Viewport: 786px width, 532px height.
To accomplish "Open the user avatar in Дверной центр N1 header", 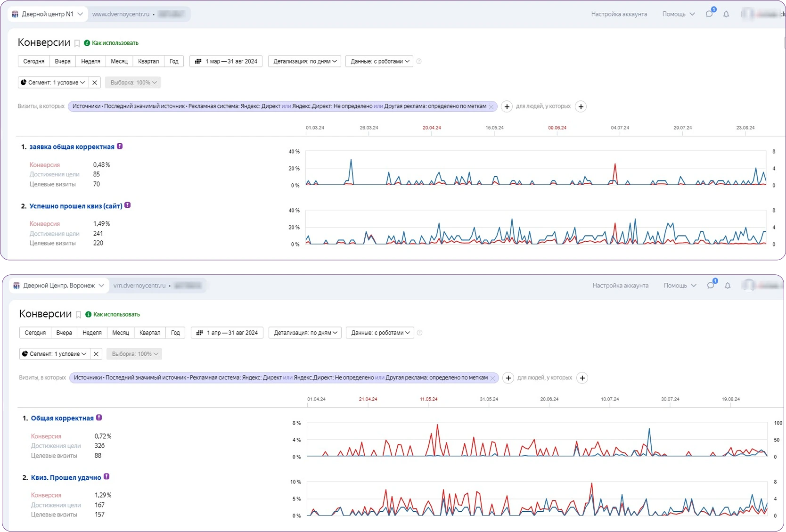I will (747, 14).
